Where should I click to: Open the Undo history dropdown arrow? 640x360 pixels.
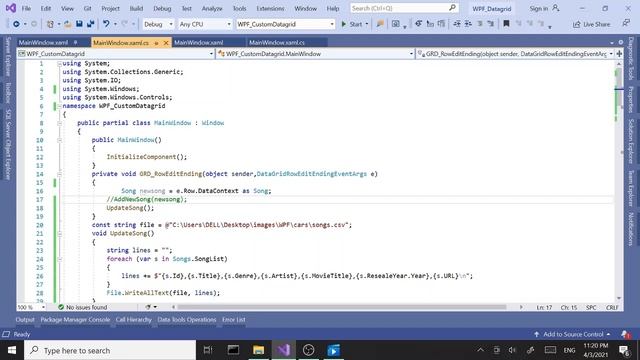pyautogui.click(x=115, y=24)
